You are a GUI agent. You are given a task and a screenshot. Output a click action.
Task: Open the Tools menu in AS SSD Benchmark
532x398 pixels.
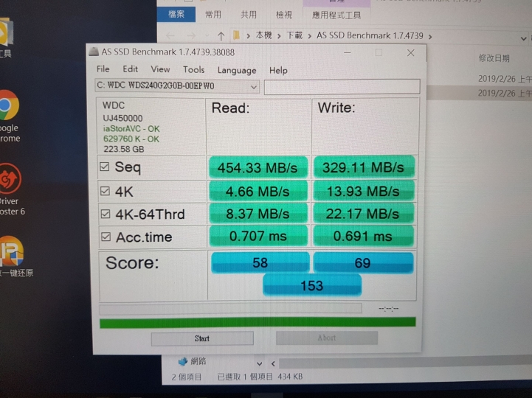click(194, 70)
